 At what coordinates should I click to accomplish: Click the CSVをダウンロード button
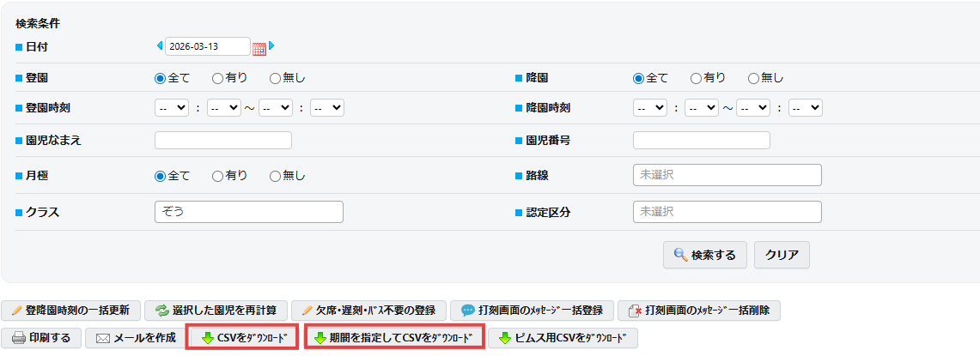coord(242,338)
